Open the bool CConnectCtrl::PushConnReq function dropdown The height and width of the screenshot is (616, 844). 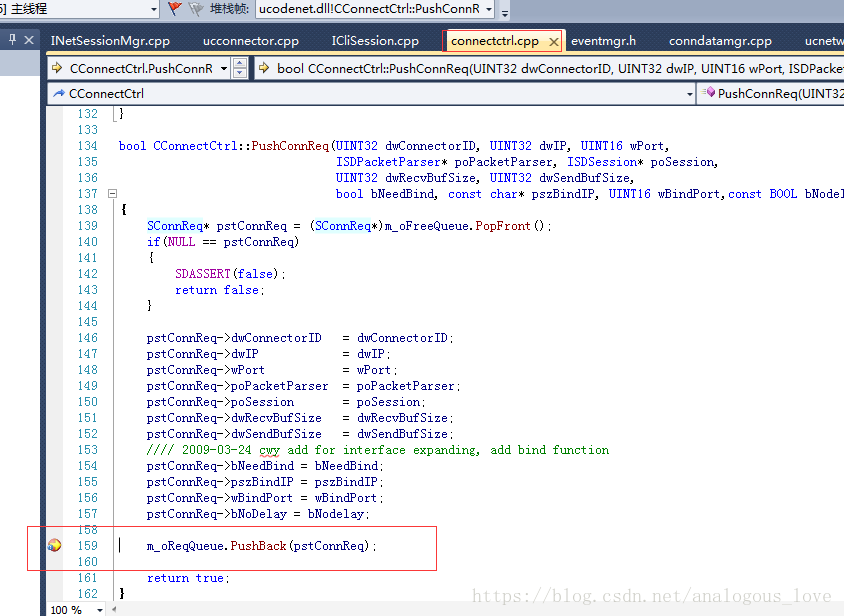[x=549, y=68]
